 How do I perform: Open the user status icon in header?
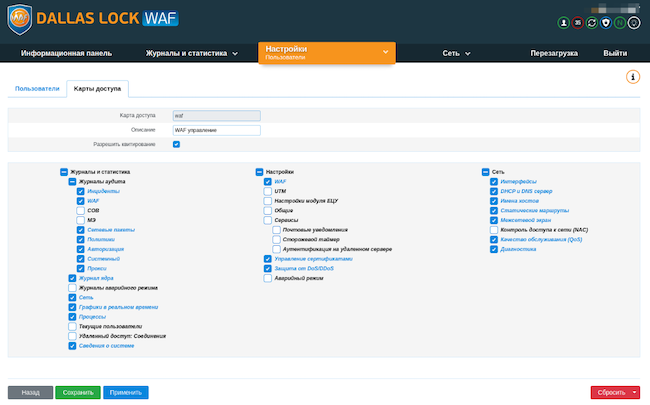click(563, 23)
